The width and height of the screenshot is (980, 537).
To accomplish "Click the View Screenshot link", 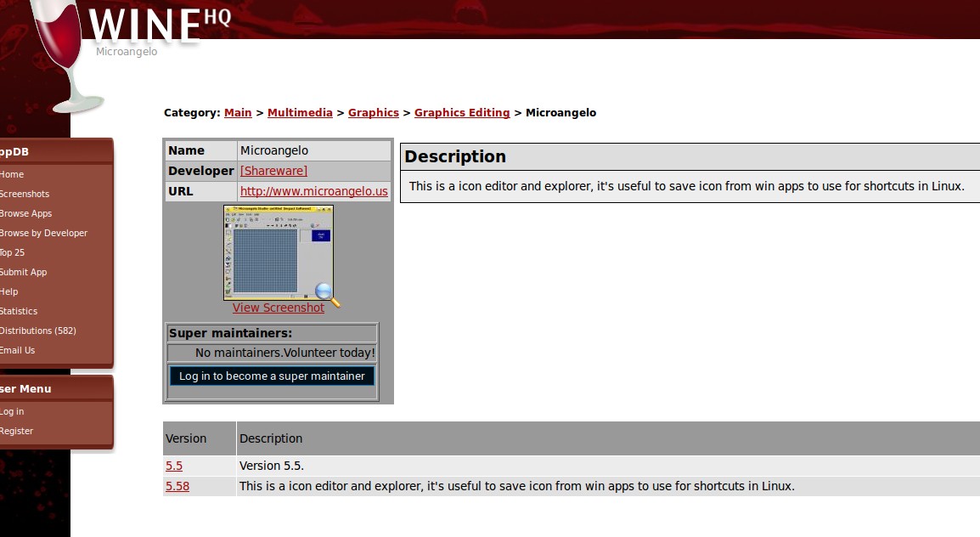I will tap(279, 308).
